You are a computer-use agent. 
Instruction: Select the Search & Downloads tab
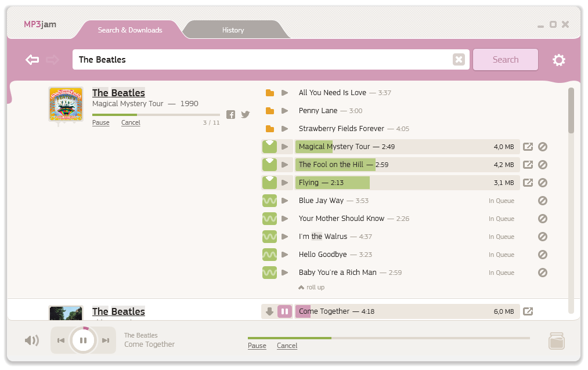tap(130, 30)
